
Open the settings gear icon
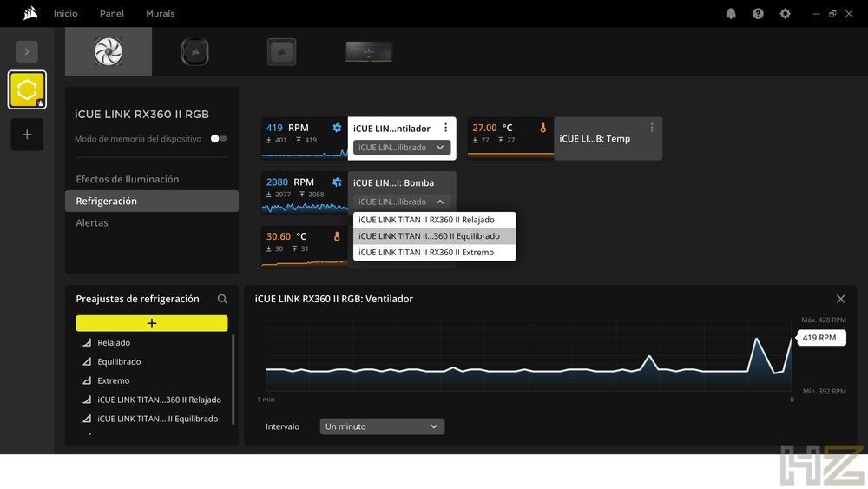tap(785, 14)
